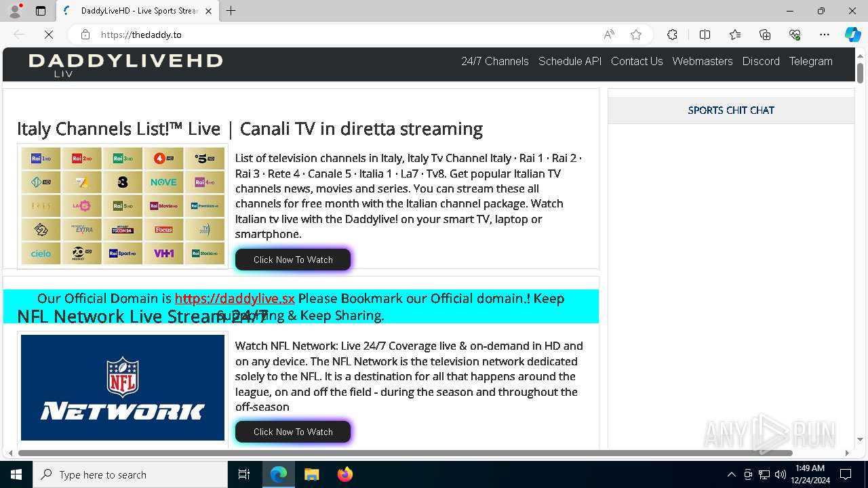Show hidden system tray icons
Image resolution: width=868 pixels, height=488 pixels.
click(x=731, y=474)
